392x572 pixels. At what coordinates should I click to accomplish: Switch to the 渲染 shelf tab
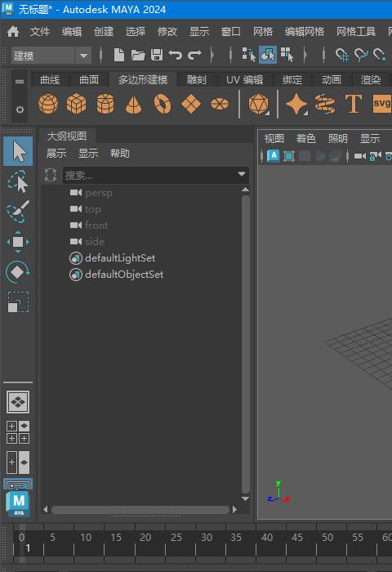[371, 79]
